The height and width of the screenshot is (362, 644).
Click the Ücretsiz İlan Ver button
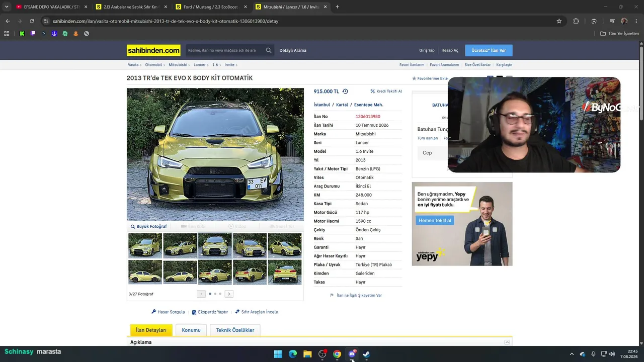[489, 50]
